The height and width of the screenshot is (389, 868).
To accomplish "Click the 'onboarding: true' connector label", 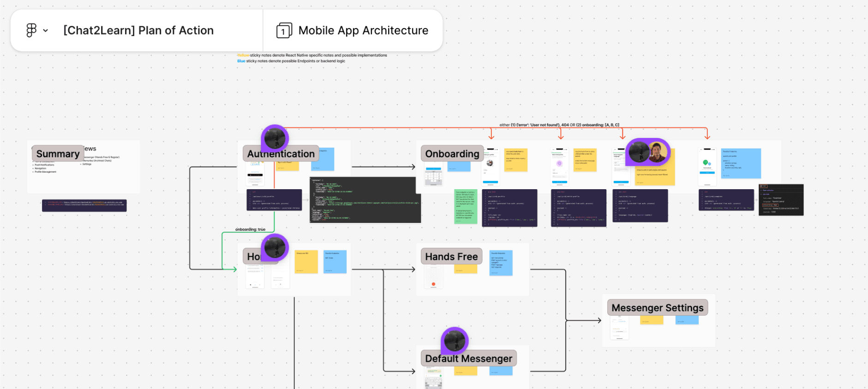I will (x=250, y=229).
